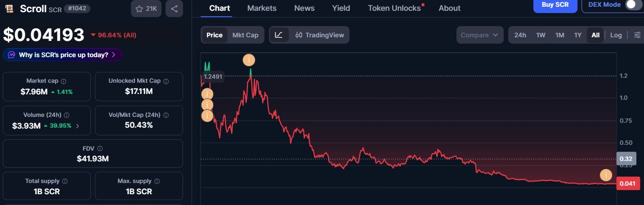The width and height of the screenshot is (644, 205).
Task: Select the 1Y time range
Action: 578,35
